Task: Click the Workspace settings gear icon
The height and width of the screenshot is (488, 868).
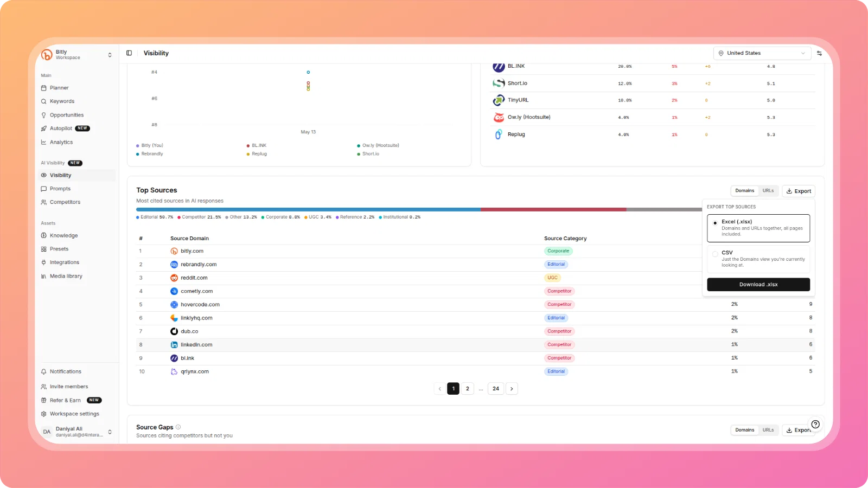Action: pos(44,414)
